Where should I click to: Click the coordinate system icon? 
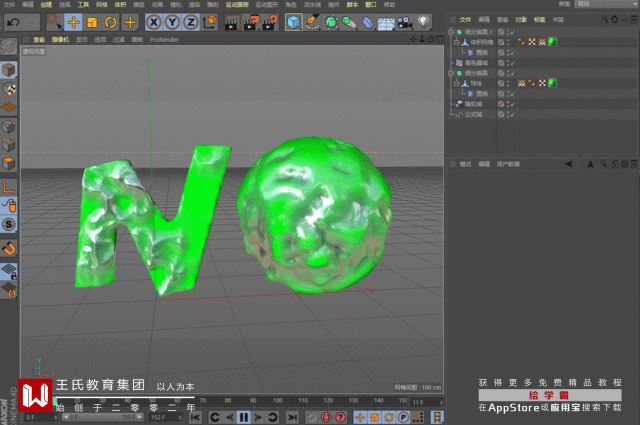[210, 22]
